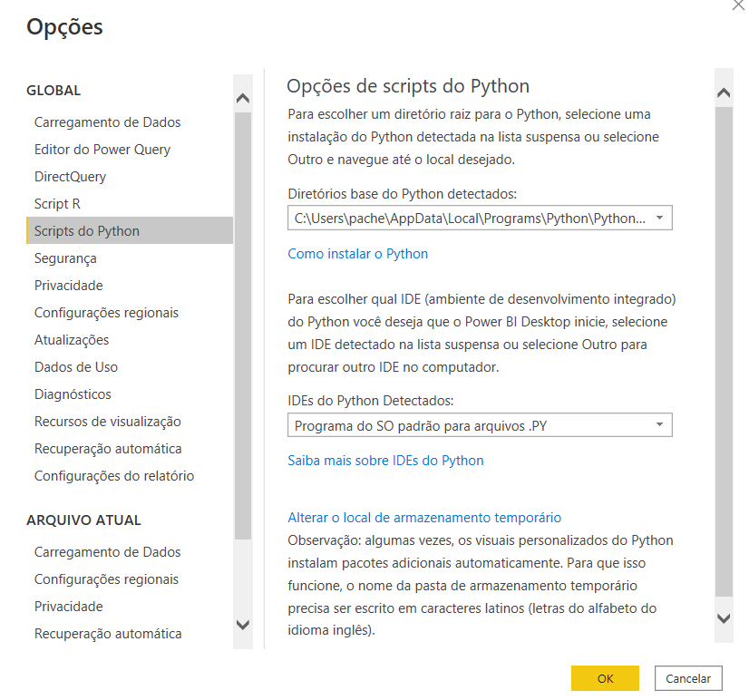Click content pane scrollbar down arrow
749x700 pixels.
pyautogui.click(x=724, y=618)
